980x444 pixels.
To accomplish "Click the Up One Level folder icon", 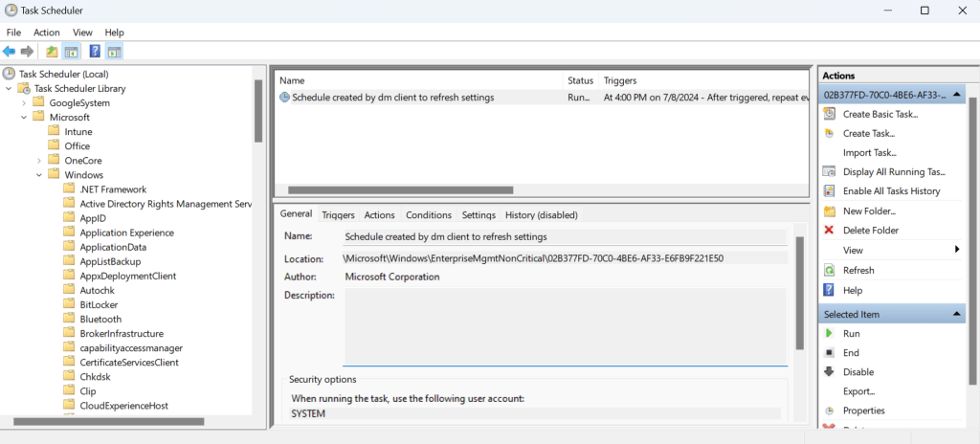I will pos(52,52).
